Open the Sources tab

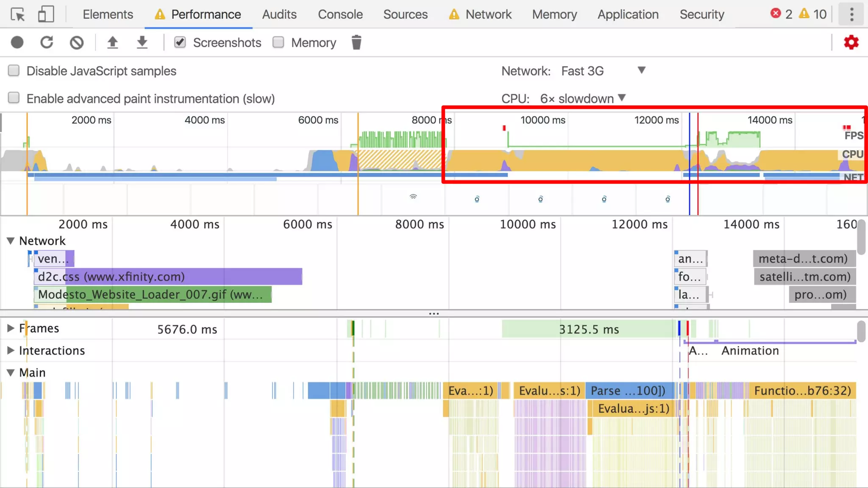tap(405, 14)
